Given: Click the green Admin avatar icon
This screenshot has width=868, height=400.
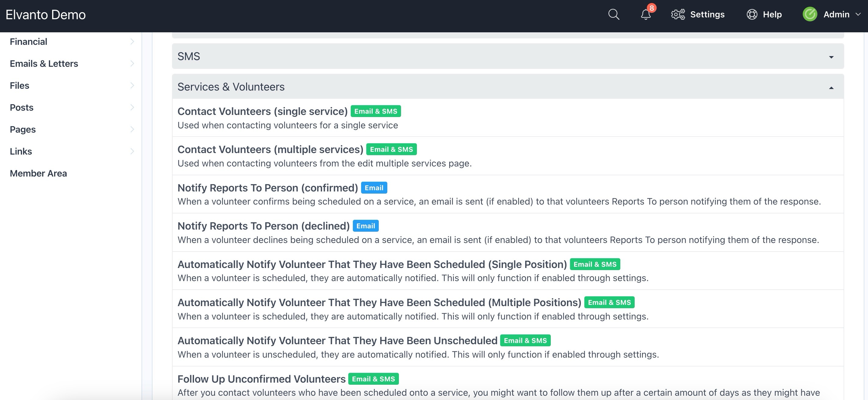Looking at the screenshot, I should [x=810, y=14].
